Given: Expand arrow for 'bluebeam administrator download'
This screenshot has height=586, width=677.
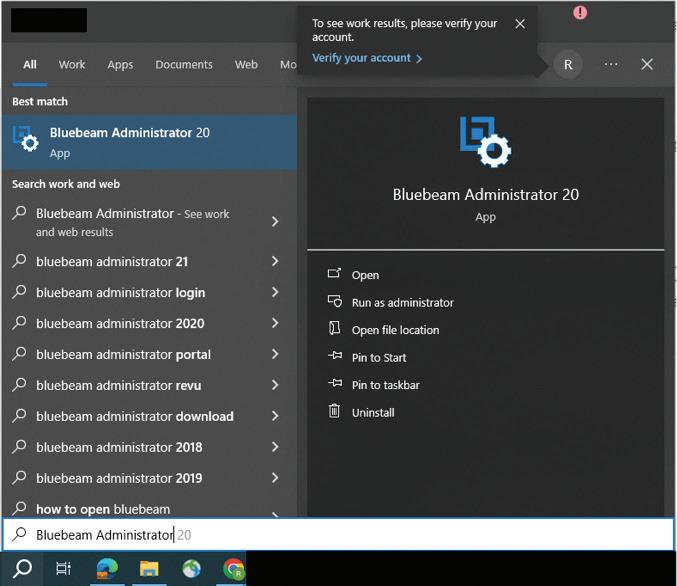Looking at the screenshot, I should tap(275, 416).
